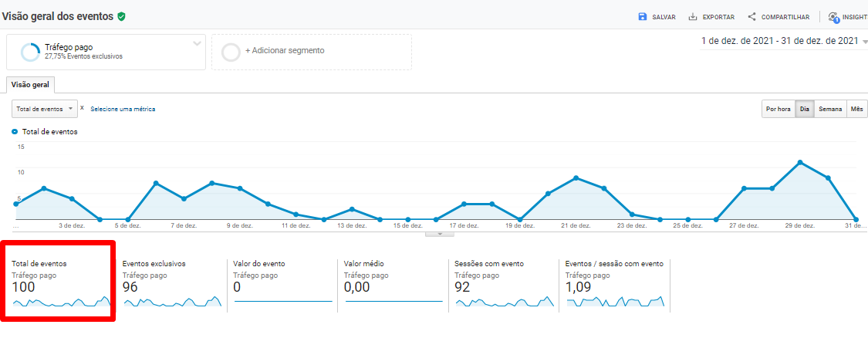868x338 pixels.
Task: Click the Compartilhar share icon
Action: point(751,17)
